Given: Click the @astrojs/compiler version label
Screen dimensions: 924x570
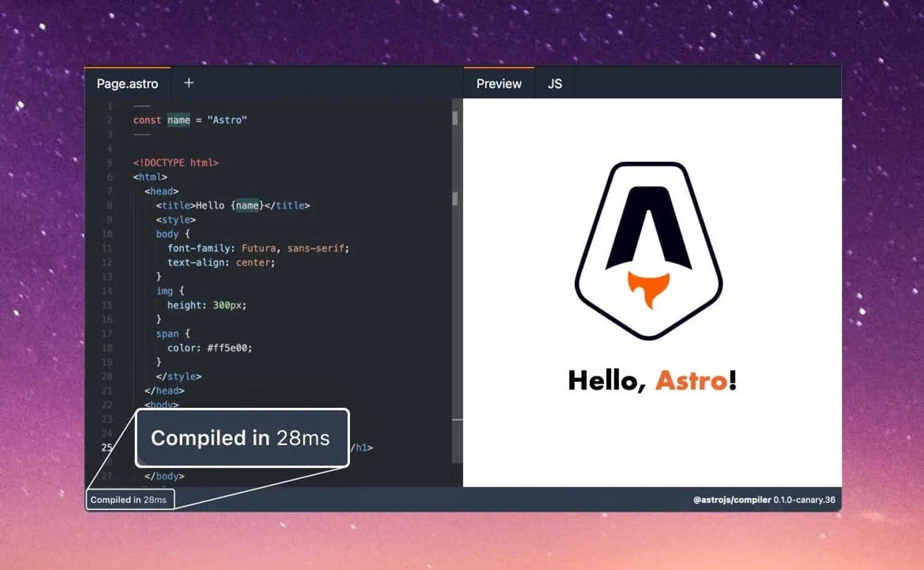Looking at the screenshot, I should (x=764, y=500).
